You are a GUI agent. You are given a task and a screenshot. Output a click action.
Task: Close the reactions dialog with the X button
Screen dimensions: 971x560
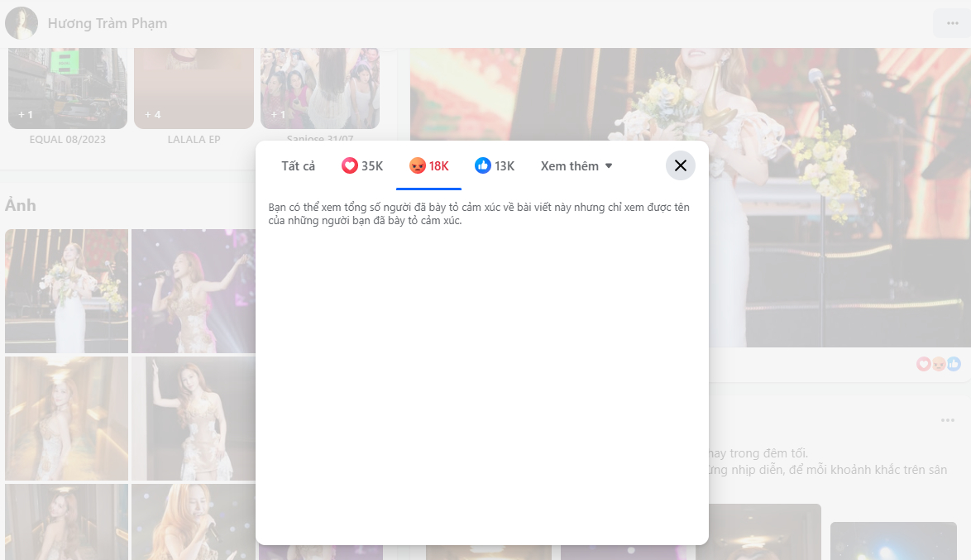point(680,165)
